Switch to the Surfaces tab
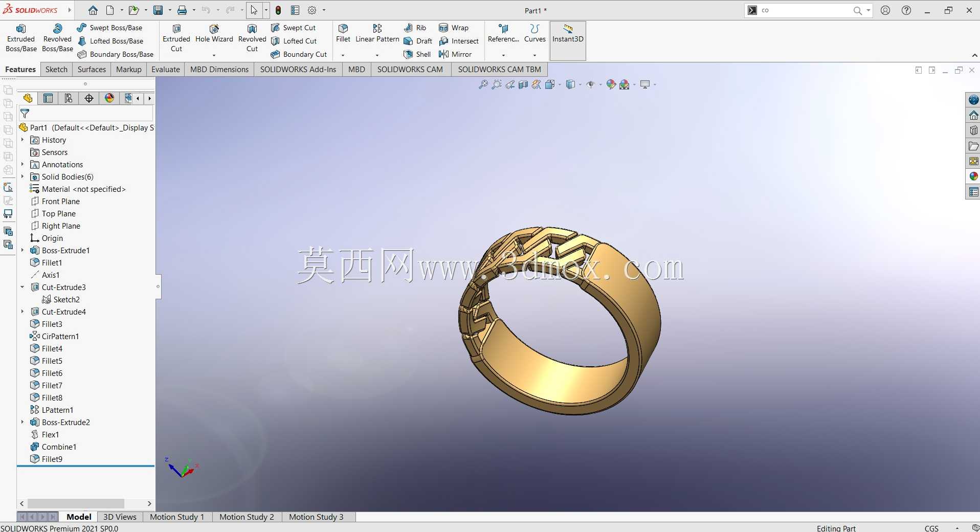This screenshot has width=980, height=532. click(92, 70)
